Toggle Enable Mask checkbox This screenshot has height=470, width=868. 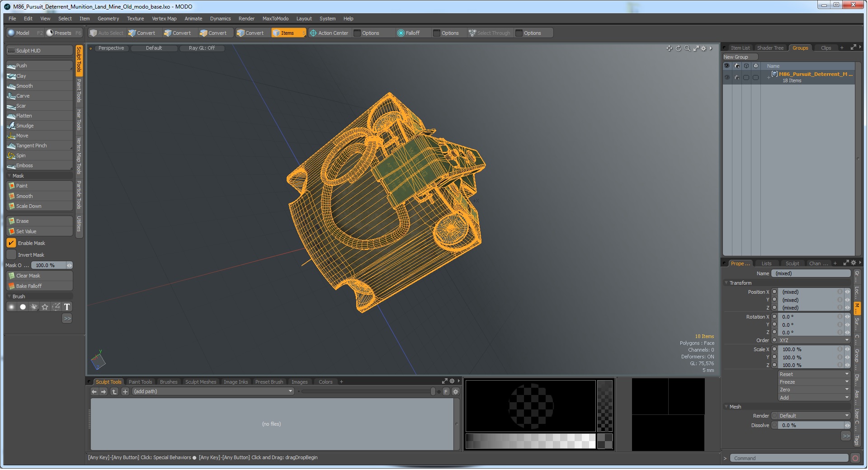(x=11, y=243)
